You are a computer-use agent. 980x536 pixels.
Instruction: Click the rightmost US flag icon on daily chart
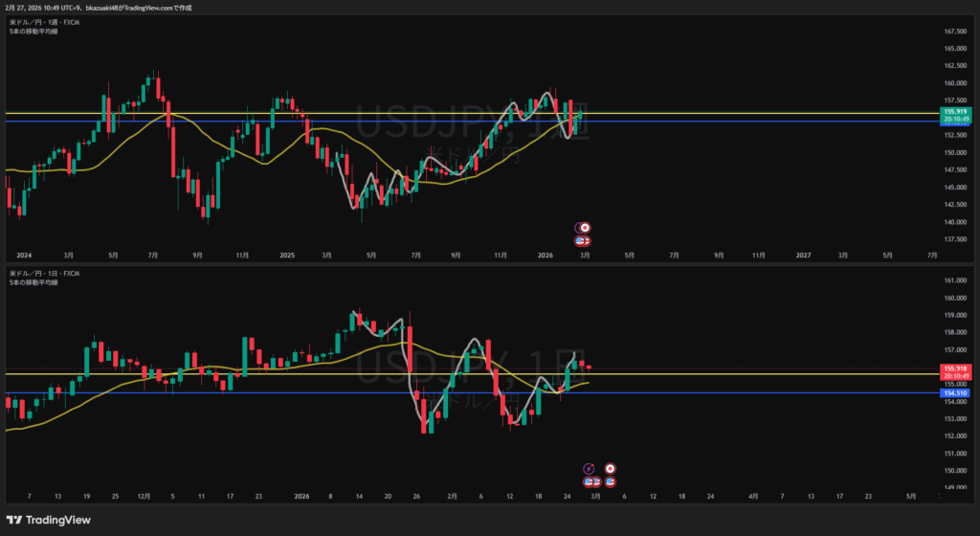click(x=610, y=480)
